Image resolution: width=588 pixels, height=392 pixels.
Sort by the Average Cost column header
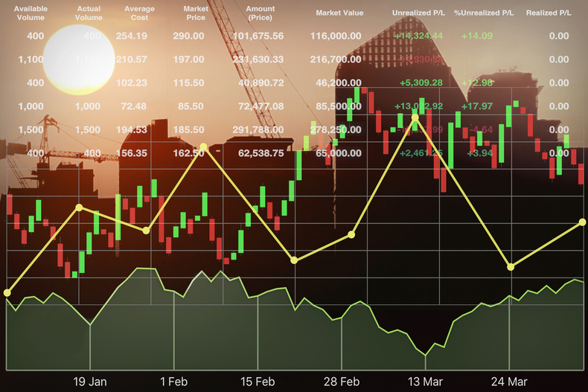pos(139,13)
